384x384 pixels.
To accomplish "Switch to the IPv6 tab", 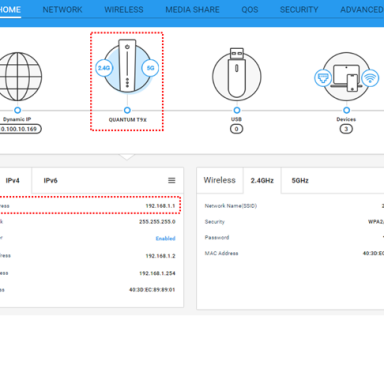I will pyautogui.click(x=50, y=180).
